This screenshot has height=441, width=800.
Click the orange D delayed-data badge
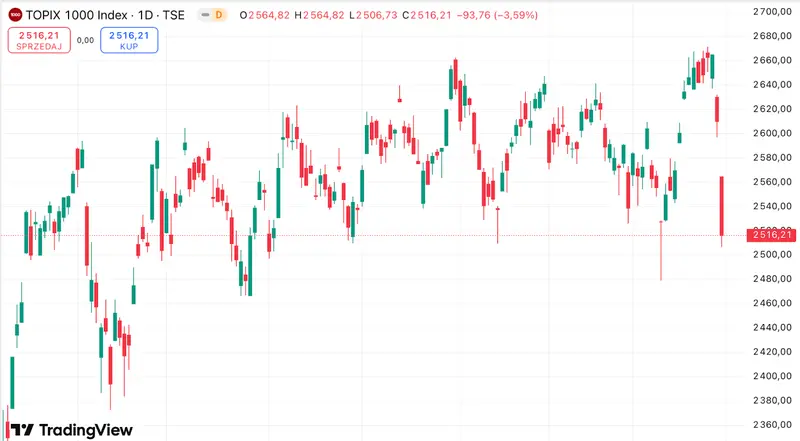coord(219,15)
